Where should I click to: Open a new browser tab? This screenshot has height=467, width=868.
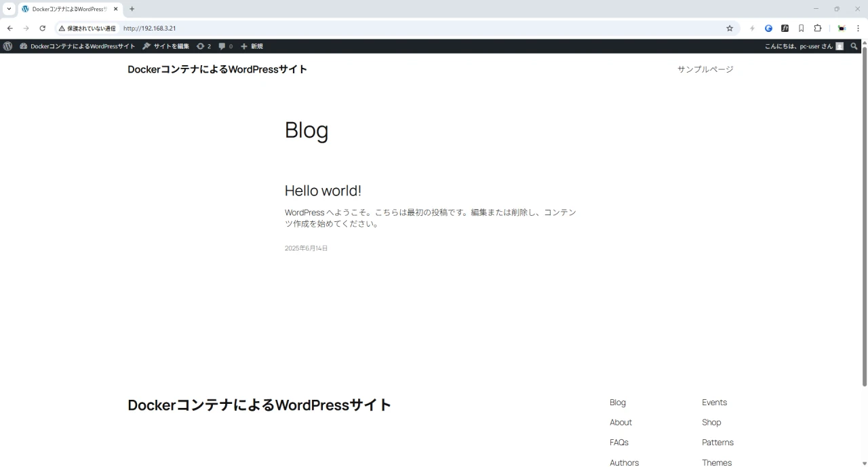(x=132, y=9)
